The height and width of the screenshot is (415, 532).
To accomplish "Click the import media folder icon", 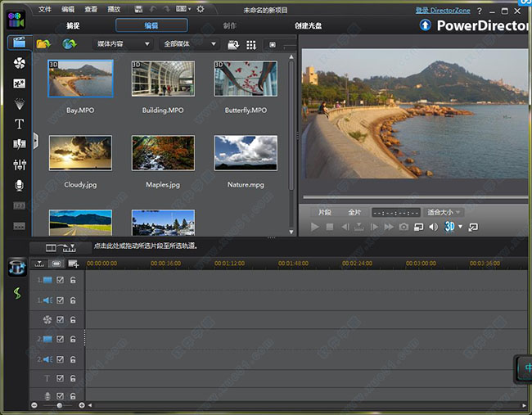I will pyautogui.click(x=43, y=44).
